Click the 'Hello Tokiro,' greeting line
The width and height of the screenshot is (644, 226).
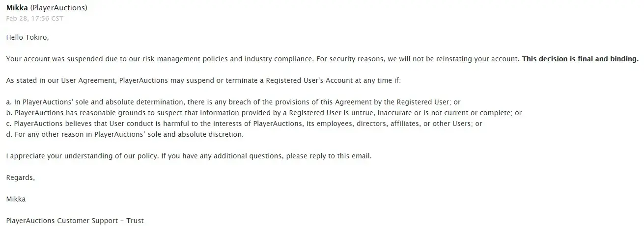point(28,37)
